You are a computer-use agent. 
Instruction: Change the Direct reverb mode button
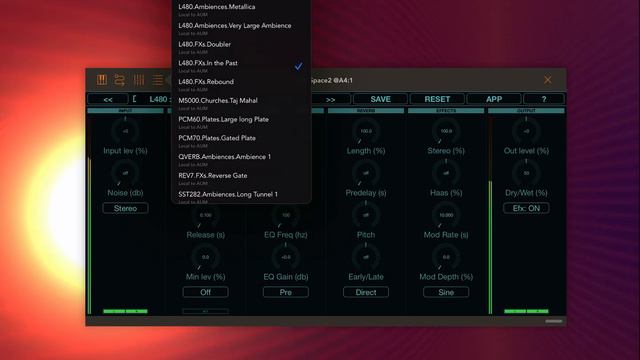coord(366,292)
